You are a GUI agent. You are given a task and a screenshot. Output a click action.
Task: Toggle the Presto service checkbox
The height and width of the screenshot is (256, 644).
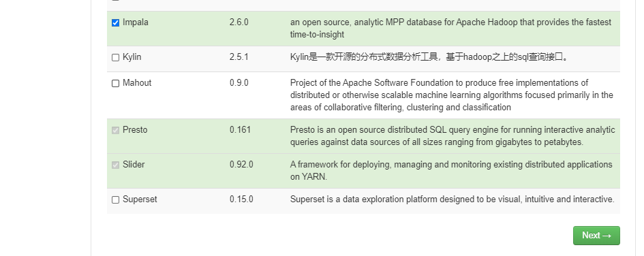click(x=115, y=131)
